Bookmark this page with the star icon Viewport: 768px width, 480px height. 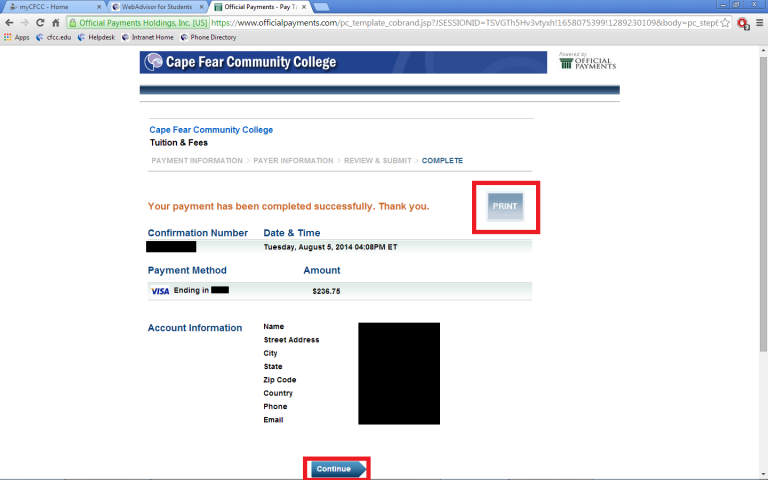pyautogui.click(x=725, y=23)
